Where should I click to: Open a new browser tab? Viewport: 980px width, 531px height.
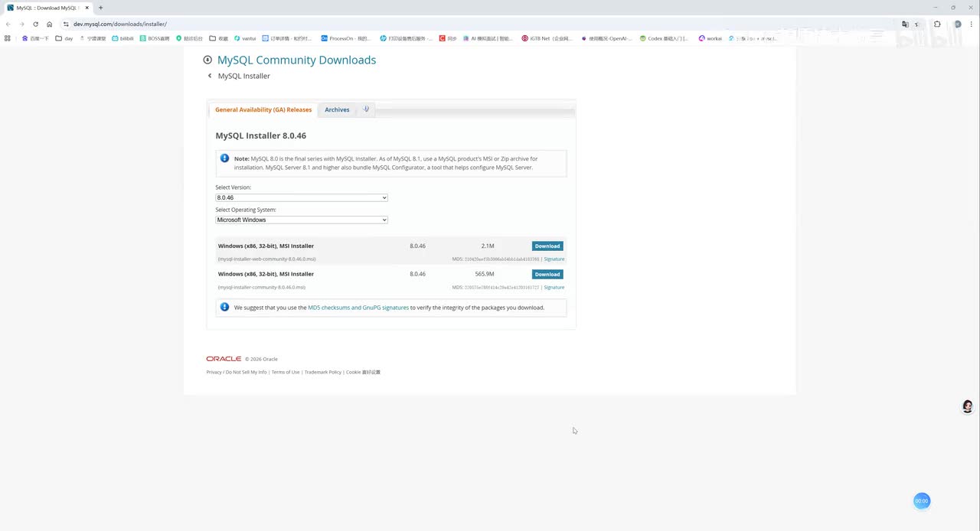click(x=100, y=8)
